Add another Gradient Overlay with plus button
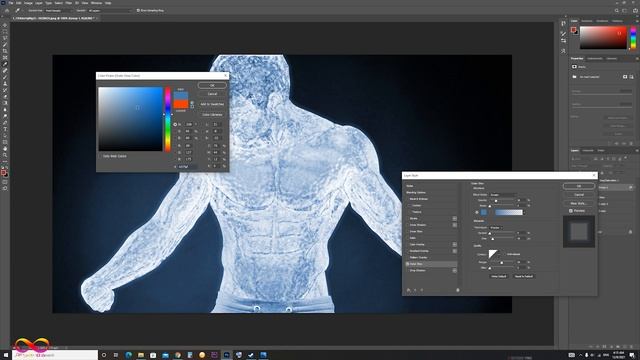Viewport: 640px width, 360px height. click(x=454, y=251)
